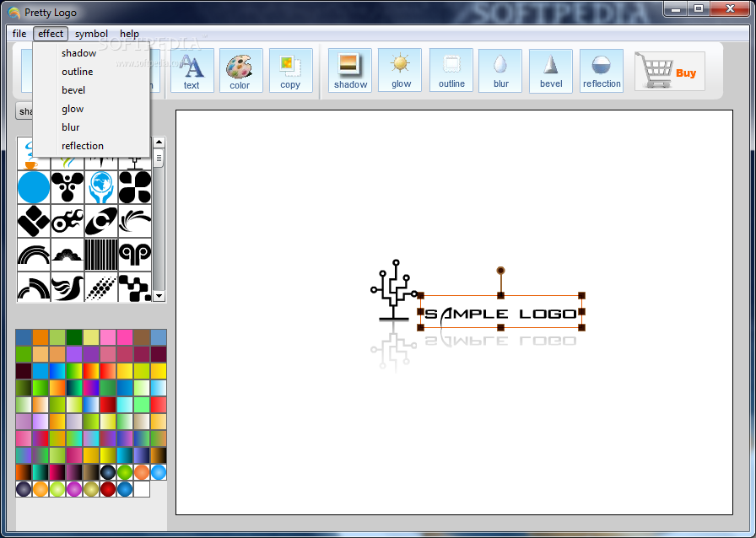This screenshot has width=756, height=538.
Task: Open the help menu
Action: 129,34
